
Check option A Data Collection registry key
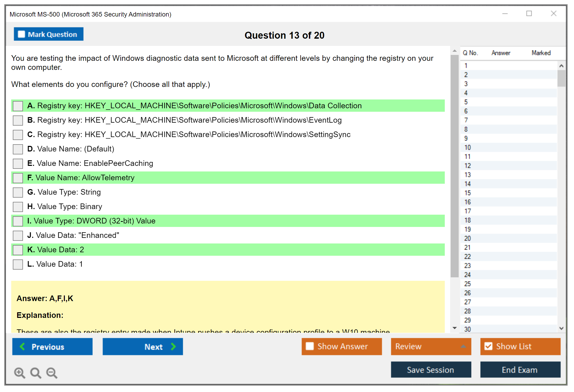(18, 106)
